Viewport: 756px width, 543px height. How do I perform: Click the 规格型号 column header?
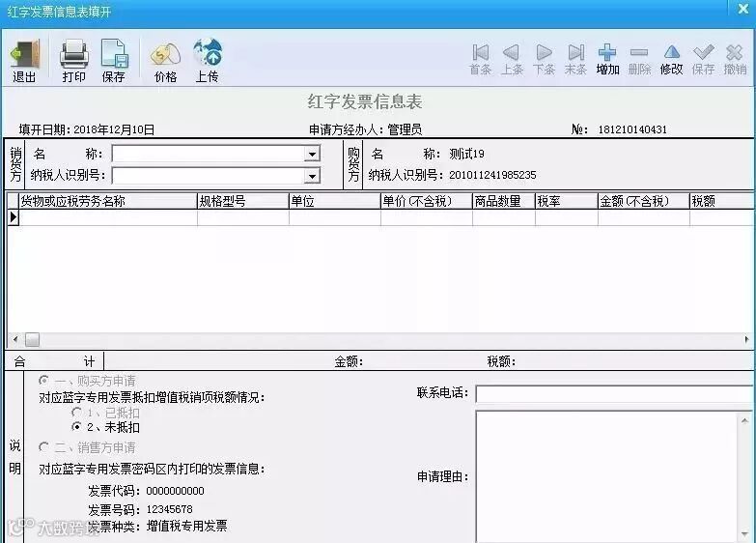243,201
